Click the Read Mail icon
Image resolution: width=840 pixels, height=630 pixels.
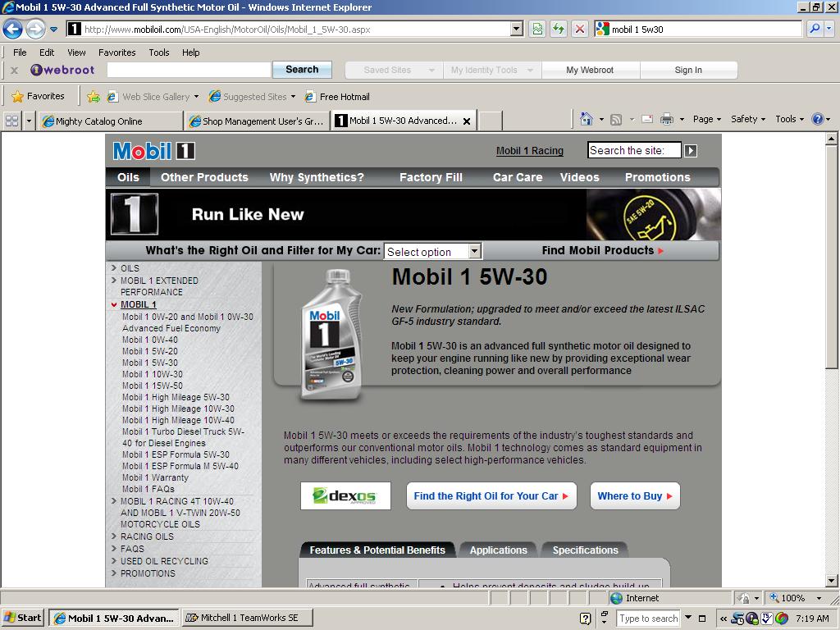coord(647,119)
